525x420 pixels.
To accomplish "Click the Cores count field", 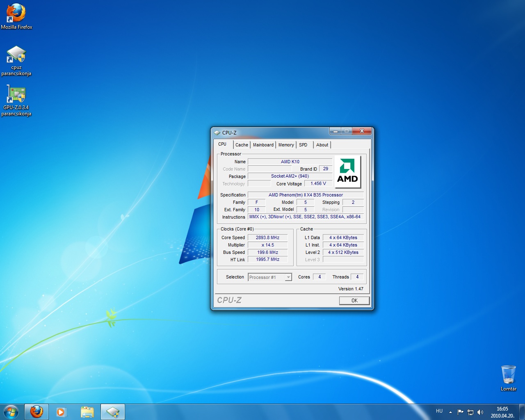I will pos(320,277).
